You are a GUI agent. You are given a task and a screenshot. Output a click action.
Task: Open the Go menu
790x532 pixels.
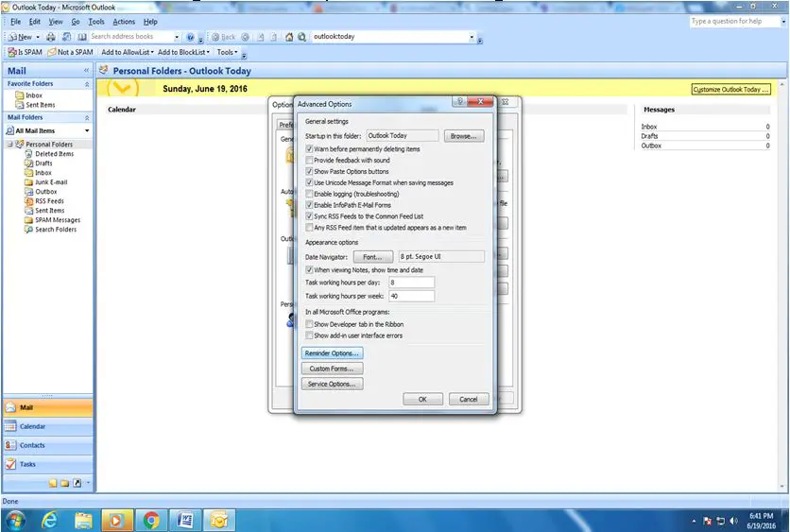click(76, 22)
